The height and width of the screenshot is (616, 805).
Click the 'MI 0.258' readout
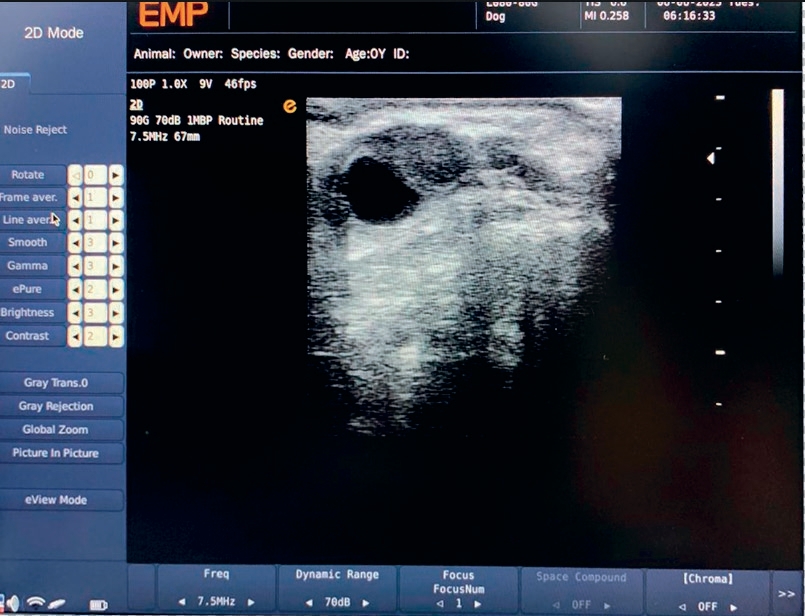coord(606,16)
